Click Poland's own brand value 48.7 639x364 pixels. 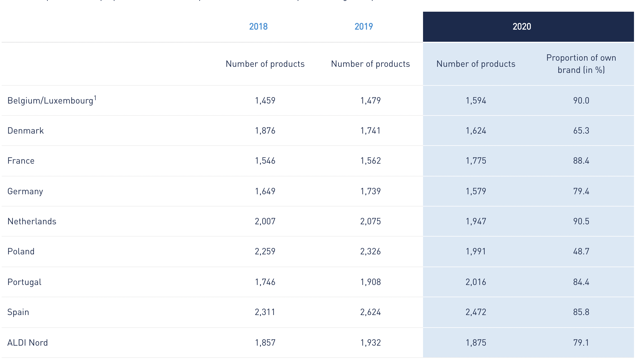(x=581, y=251)
